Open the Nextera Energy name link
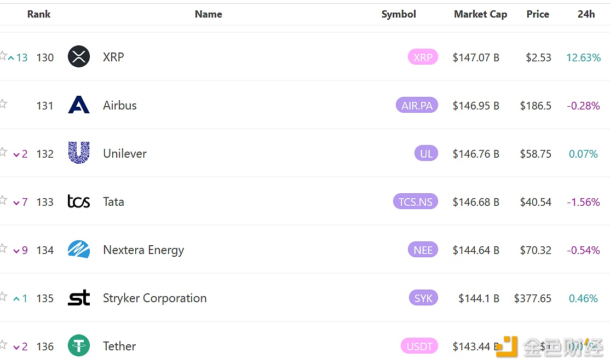 [x=143, y=250]
